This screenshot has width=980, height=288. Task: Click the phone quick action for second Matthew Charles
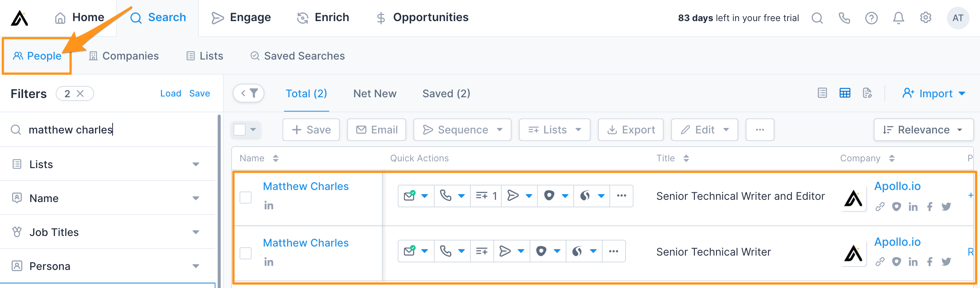[445, 251]
